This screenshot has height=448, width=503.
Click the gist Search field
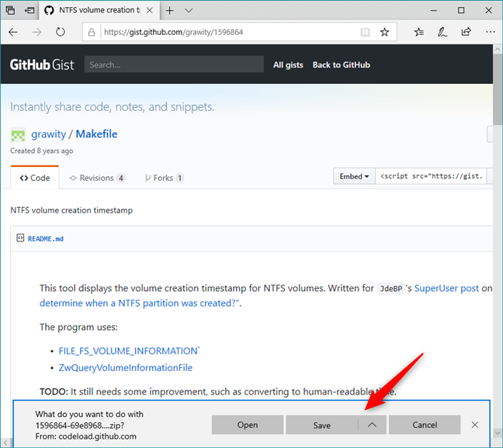click(174, 64)
